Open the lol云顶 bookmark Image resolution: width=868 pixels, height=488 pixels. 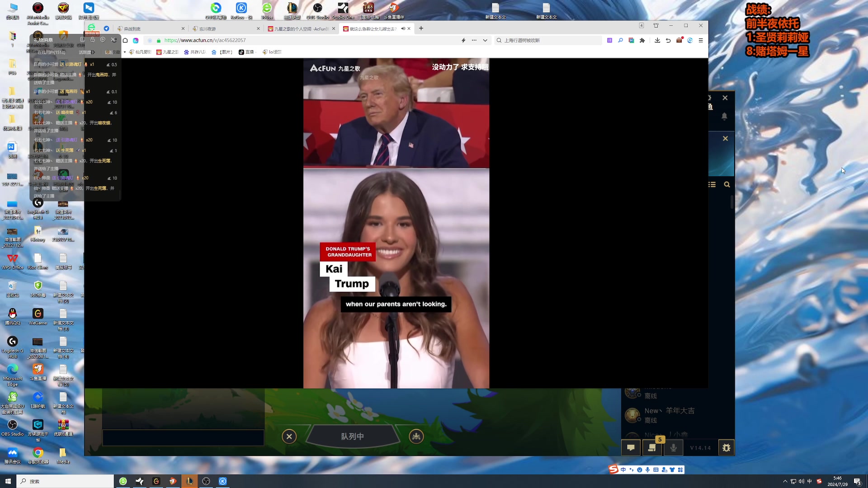pyautogui.click(x=272, y=52)
